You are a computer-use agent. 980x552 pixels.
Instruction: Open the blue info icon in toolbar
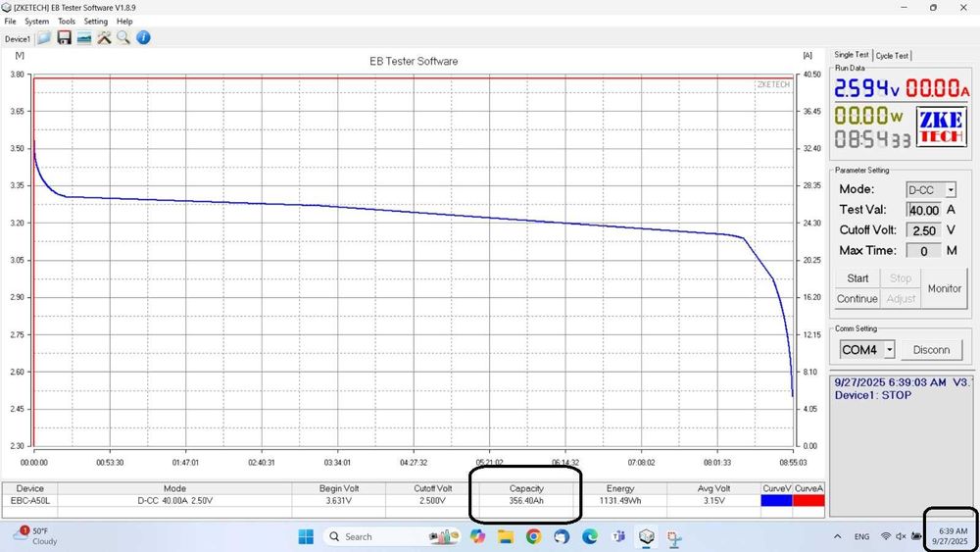[x=143, y=38]
